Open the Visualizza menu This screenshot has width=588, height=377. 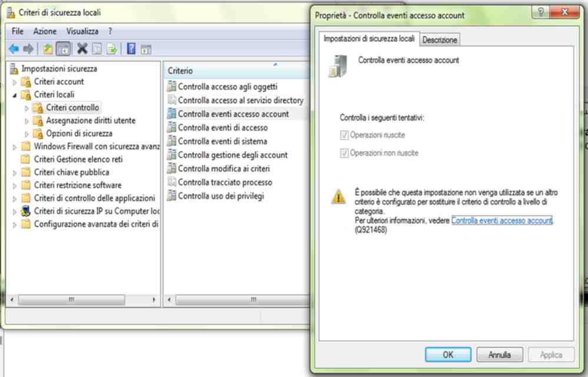tap(82, 31)
